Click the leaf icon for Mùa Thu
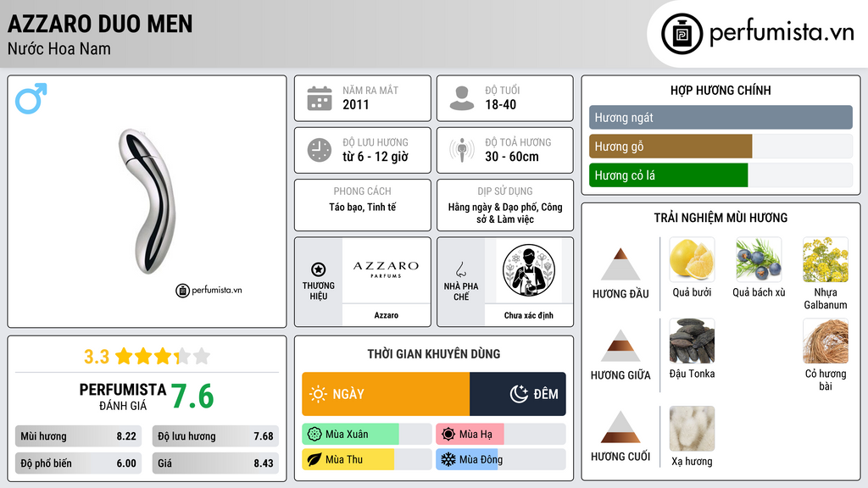Image resolution: width=868 pixels, height=488 pixels. 314,460
